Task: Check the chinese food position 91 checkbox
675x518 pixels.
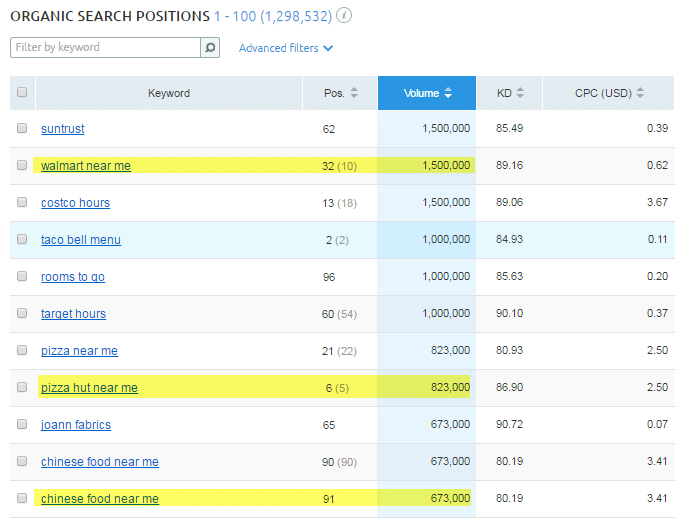Action: (x=22, y=498)
